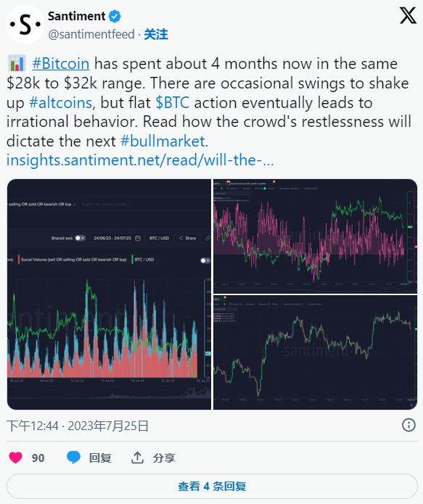Open the BTC price chart thumbnail
Viewport: 423px width, 504px height.
pos(315,352)
